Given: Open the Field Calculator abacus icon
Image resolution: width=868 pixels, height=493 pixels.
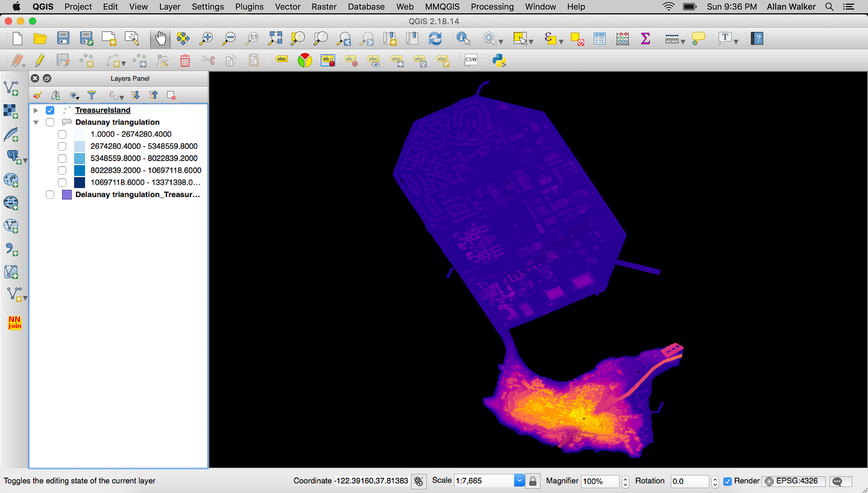Looking at the screenshot, I should click(622, 39).
